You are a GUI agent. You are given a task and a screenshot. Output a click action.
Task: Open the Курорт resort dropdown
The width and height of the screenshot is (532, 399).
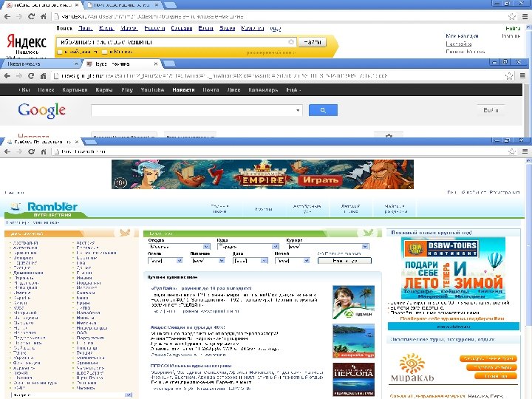(328, 247)
